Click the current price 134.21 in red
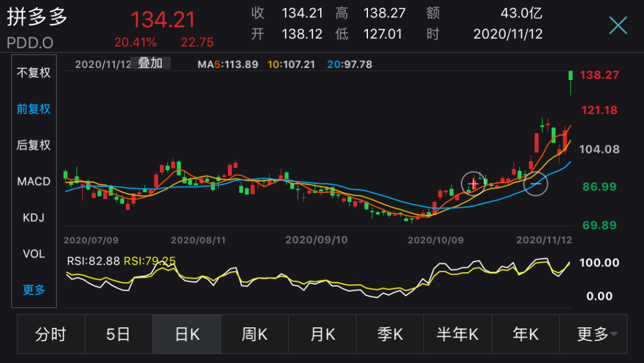Viewport: 644px width, 363px height. (163, 20)
